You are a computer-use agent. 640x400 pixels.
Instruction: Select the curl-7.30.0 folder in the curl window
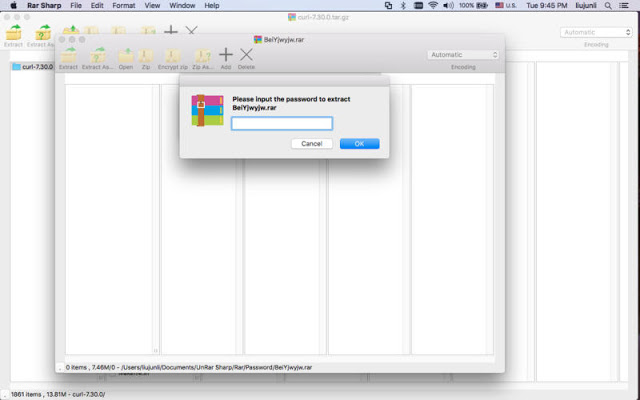pos(32,67)
